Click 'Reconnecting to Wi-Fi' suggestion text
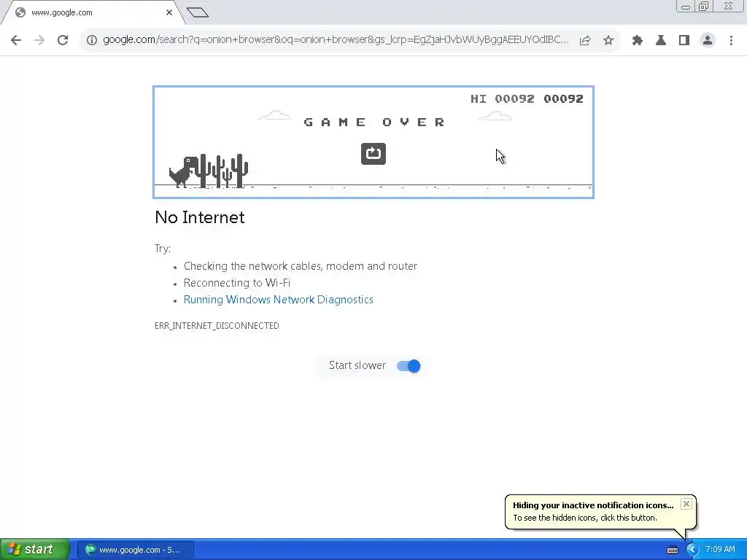This screenshot has height=560, width=747. [x=237, y=283]
